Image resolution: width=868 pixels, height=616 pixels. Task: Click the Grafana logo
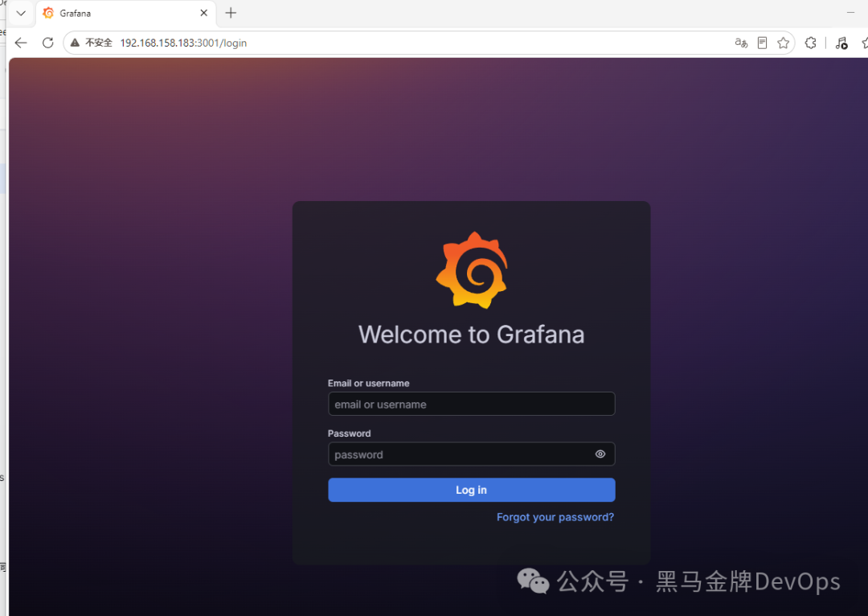tap(472, 270)
